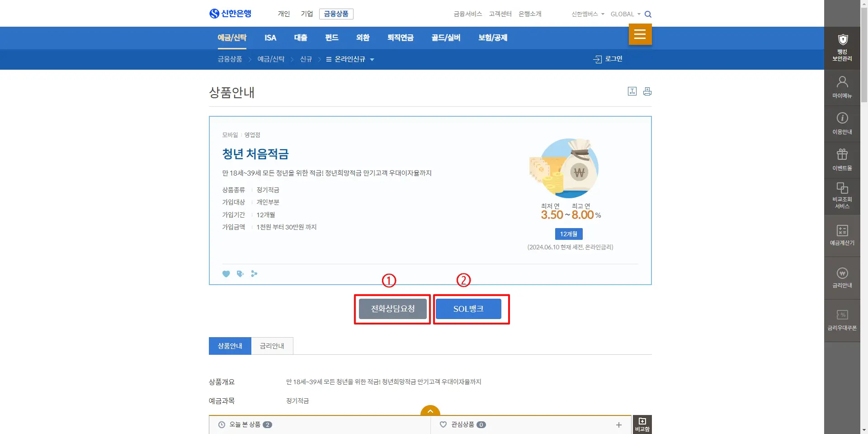Click the scrollbar down arrow
The width and height of the screenshot is (868, 434).
864,430
